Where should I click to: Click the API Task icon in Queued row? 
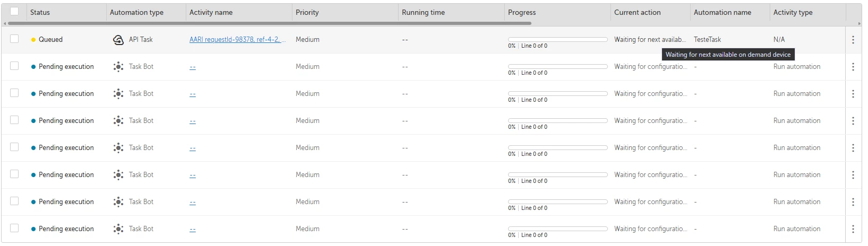[118, 40]
